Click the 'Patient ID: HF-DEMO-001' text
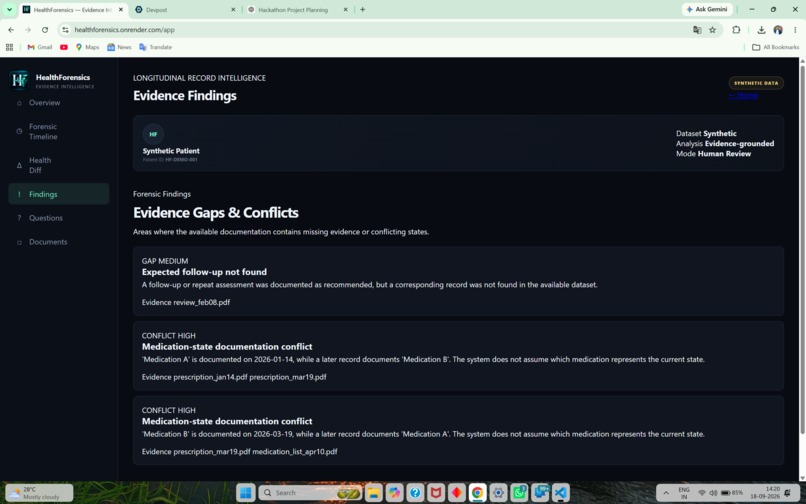This screenshot has width=806, height=504. [170, 159]
